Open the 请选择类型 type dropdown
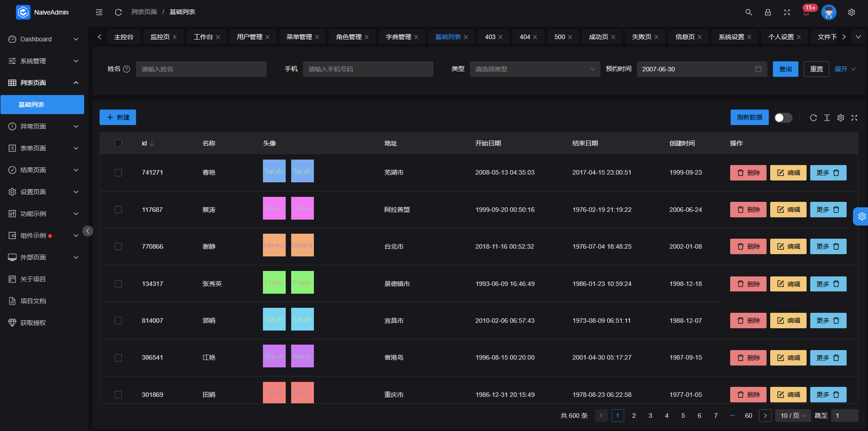The width and height of the screenshot is (868, 431). 535,69
